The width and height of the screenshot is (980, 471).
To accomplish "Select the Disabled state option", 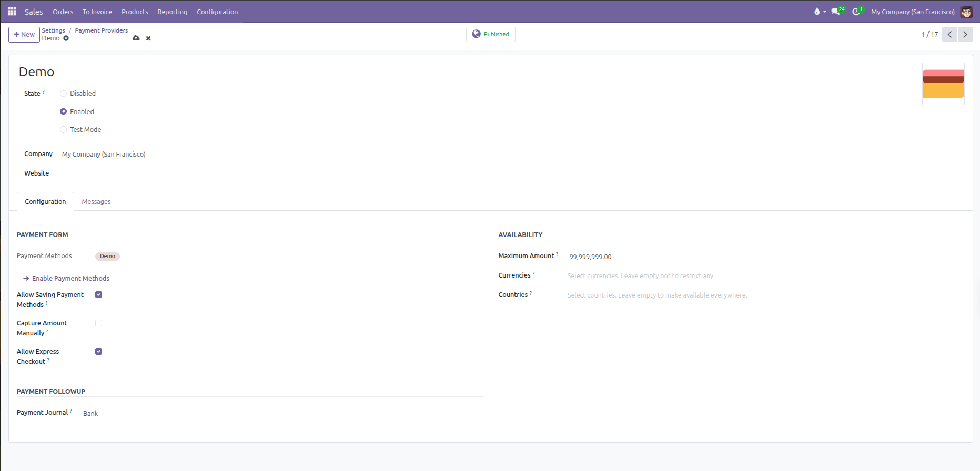I will (63, 94).
